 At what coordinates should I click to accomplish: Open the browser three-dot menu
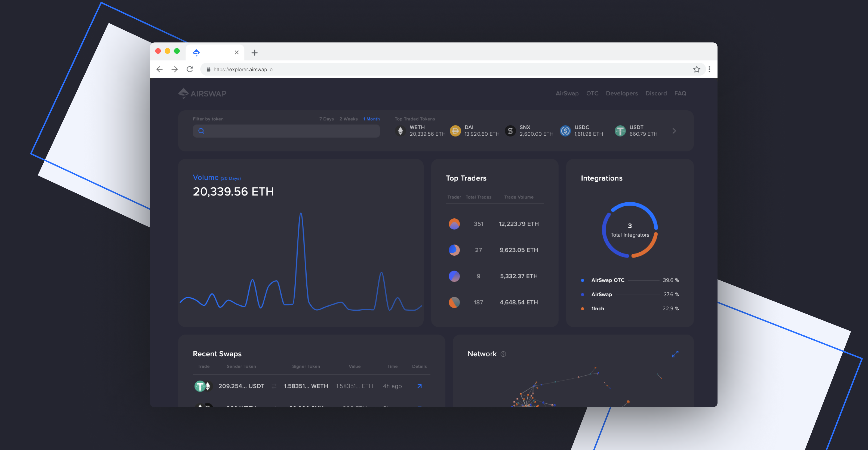pyautogui.click(x=709, y=69)
